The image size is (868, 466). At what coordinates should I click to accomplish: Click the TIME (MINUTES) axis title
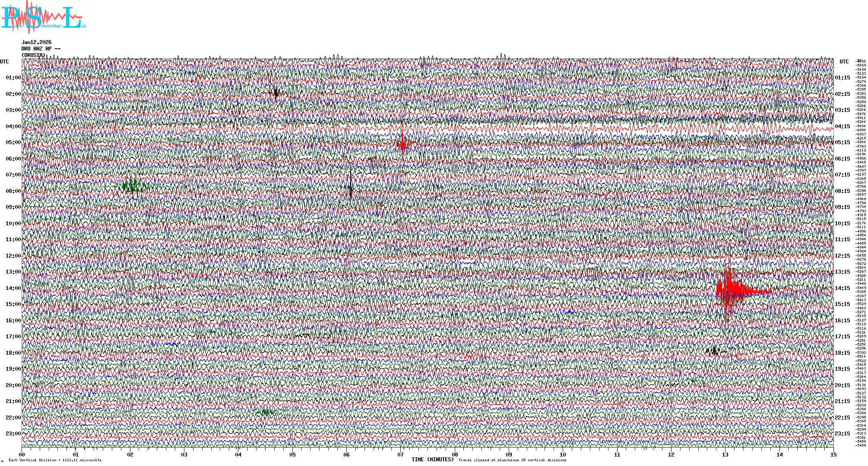coord(432,460)
